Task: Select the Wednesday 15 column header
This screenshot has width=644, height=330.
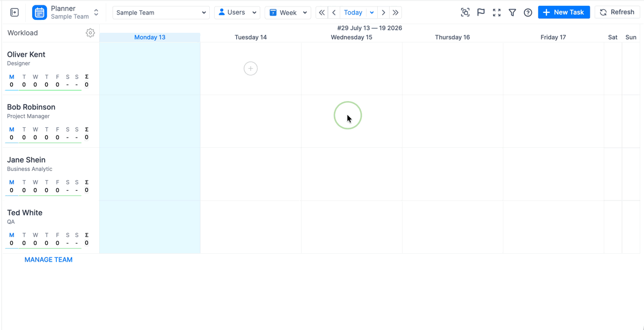Action: tap(352, 37)
